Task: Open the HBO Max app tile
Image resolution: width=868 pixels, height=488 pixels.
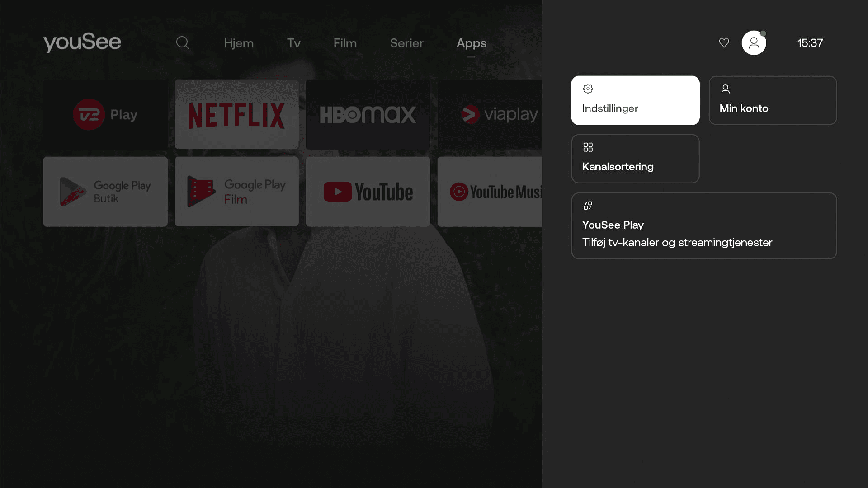Action: click(368, 114)
